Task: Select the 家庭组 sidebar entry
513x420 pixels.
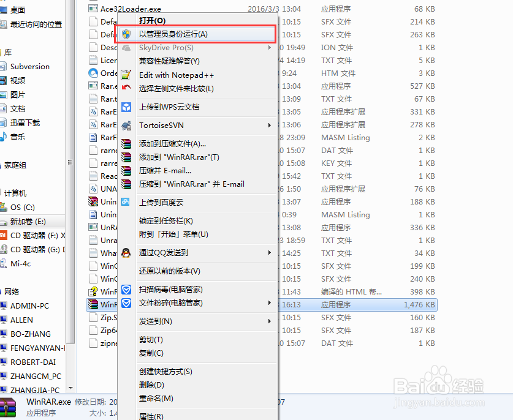Action: click(15, 165)
